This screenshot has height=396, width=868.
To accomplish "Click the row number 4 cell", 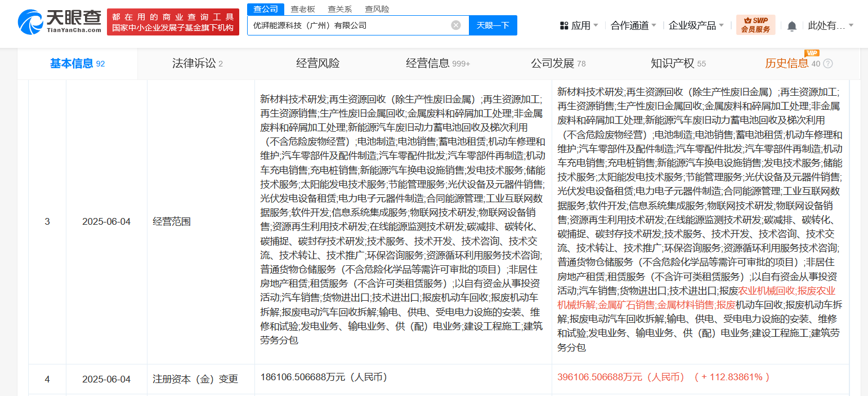I will (x=47, y=380).
